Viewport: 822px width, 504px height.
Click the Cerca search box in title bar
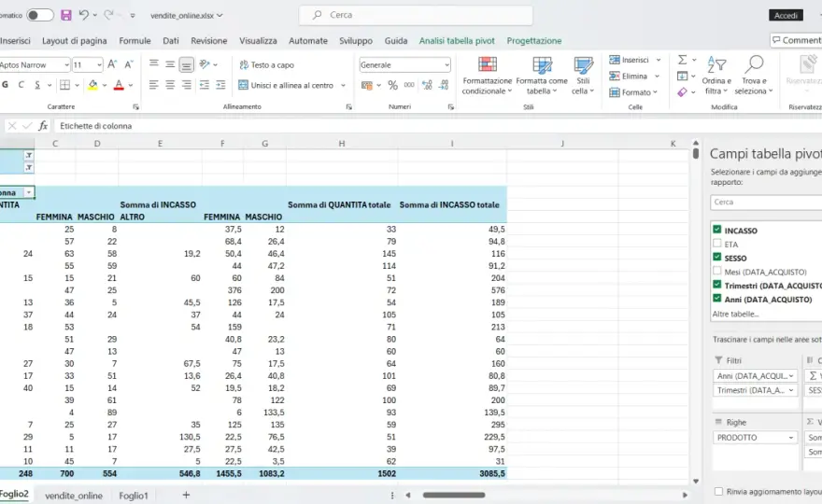pos(416,15)
